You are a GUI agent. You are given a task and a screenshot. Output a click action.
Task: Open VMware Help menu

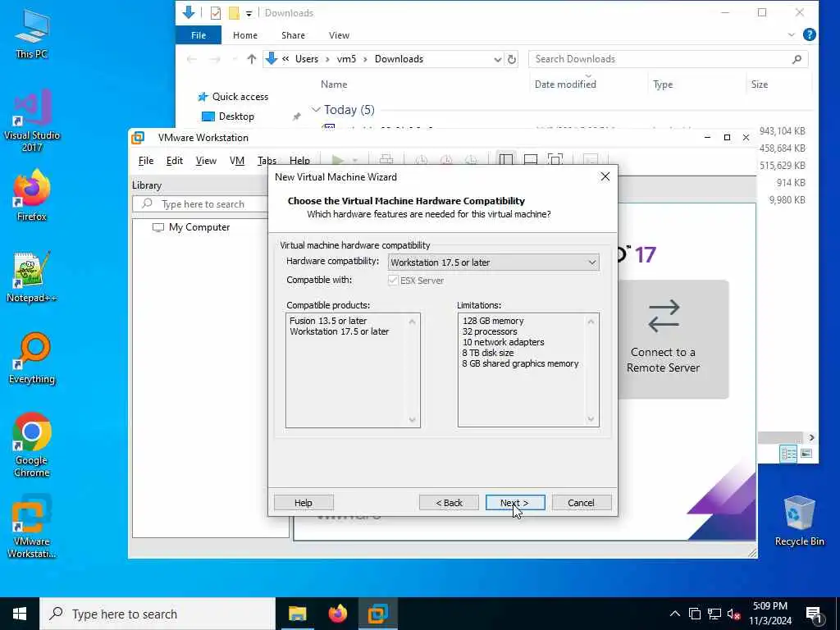(299, 161)
